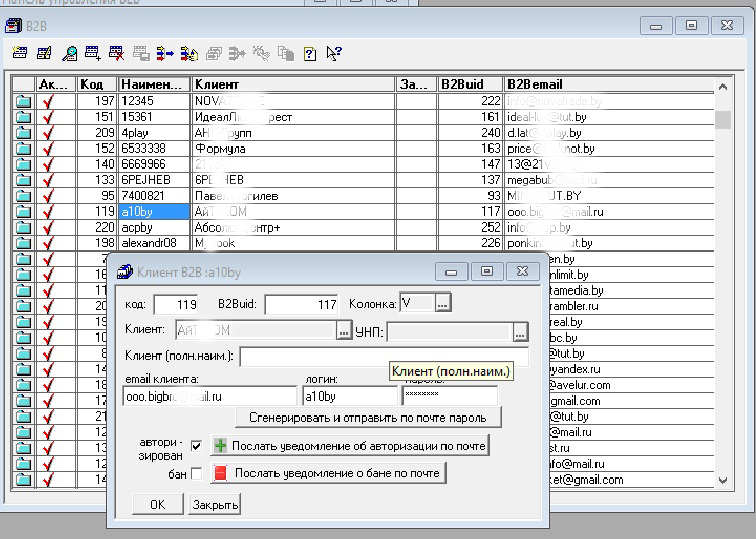Screen dimensions: 756x539
Task: Click folder icon in the 12345 row
Action: pyautogui.click(x=23, y=101)
